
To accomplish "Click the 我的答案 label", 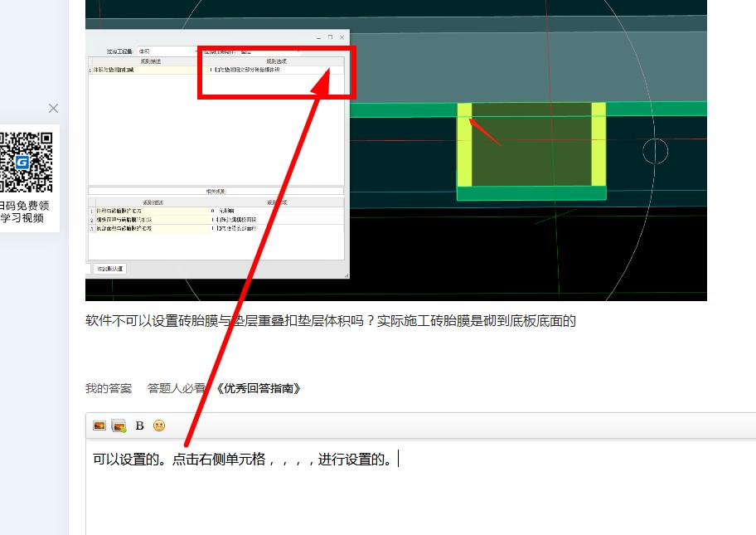I will [x=109, y=388].
